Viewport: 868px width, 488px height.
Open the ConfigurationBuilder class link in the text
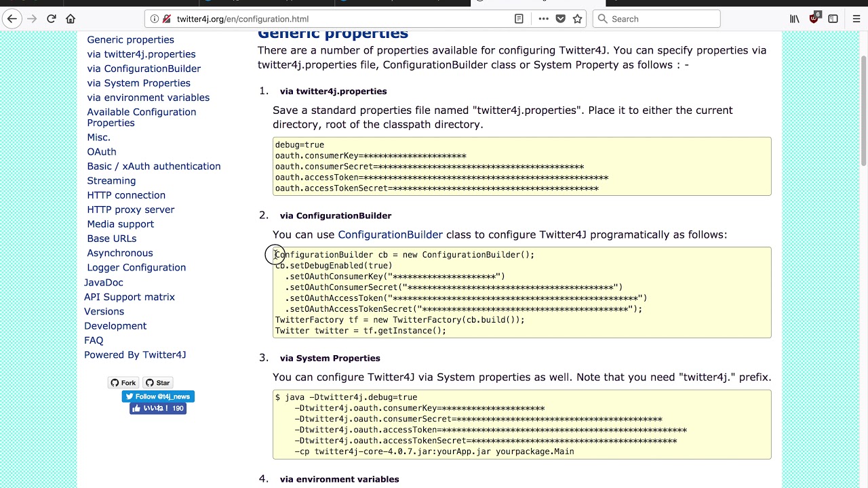tap(390, 235)
